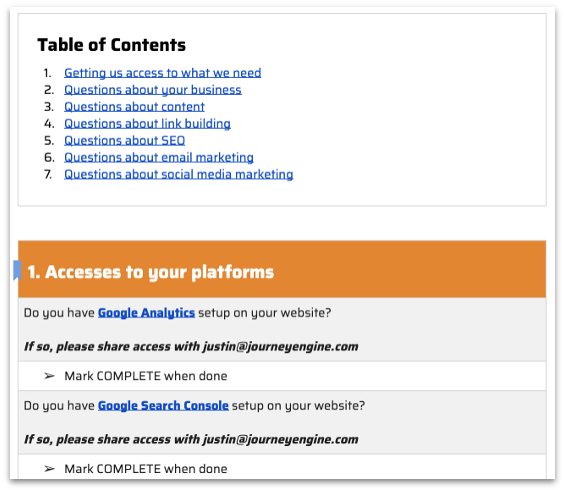This screenshot has height=490, width=564.
Task: Jump to 'Questions about content' section
Action: tap(134, 107)
